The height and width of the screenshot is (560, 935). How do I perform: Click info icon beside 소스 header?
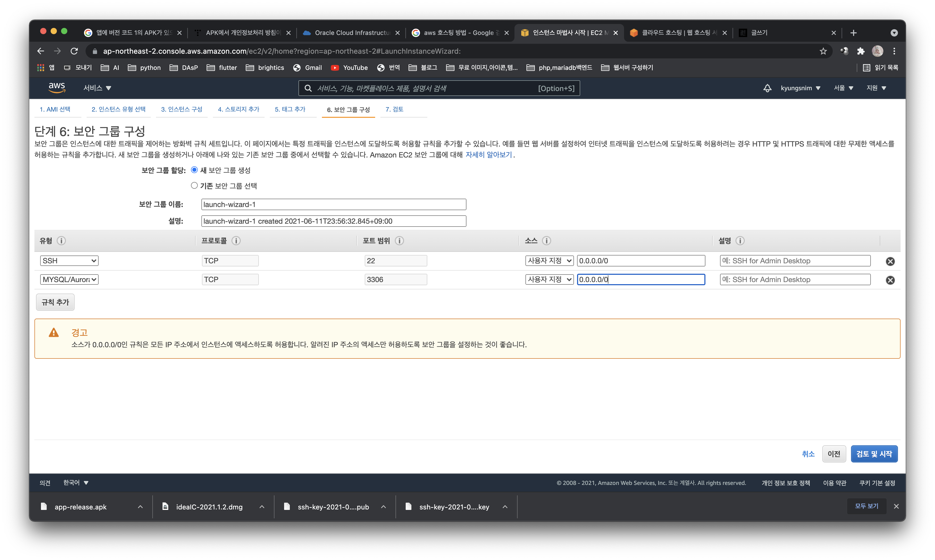(546, 241)
